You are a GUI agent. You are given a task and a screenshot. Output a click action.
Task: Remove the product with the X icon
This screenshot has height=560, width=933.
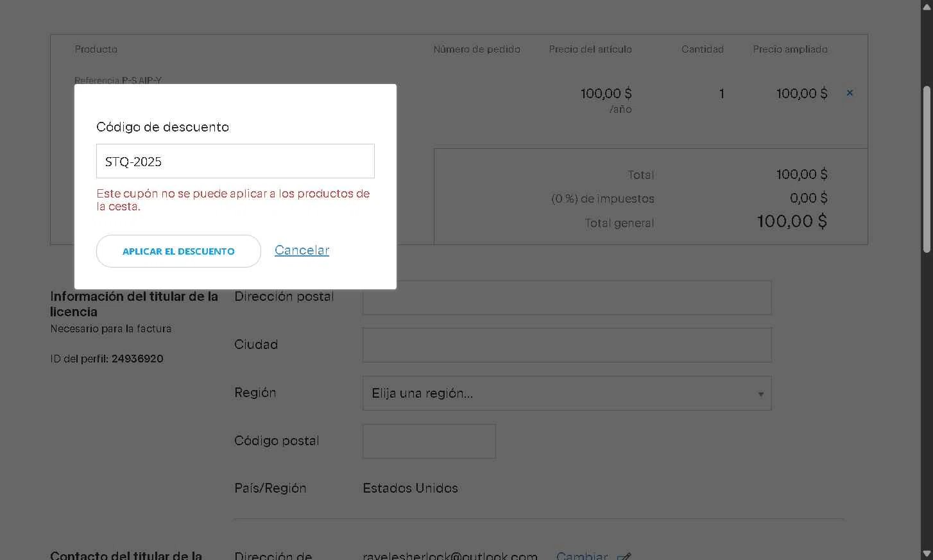tap(850, 93)
